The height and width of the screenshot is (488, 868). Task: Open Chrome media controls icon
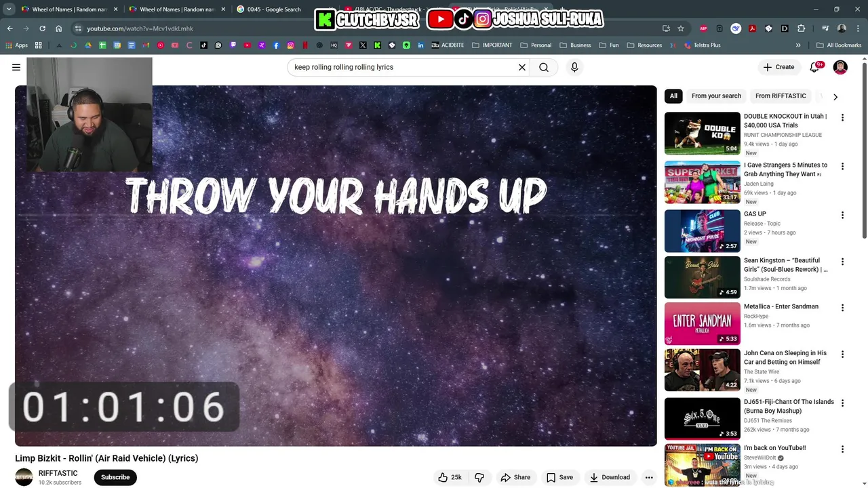click(x=825, y=28)
